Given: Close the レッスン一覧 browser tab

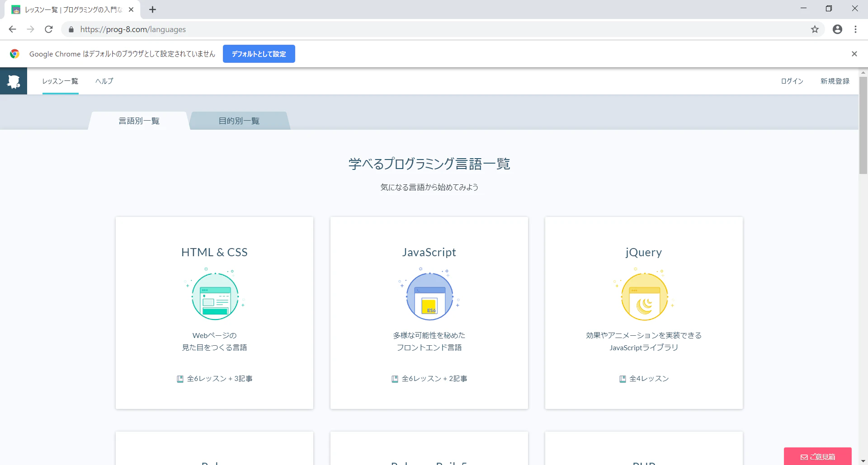Looking at the screenshot, I should (x=131, y=9).
